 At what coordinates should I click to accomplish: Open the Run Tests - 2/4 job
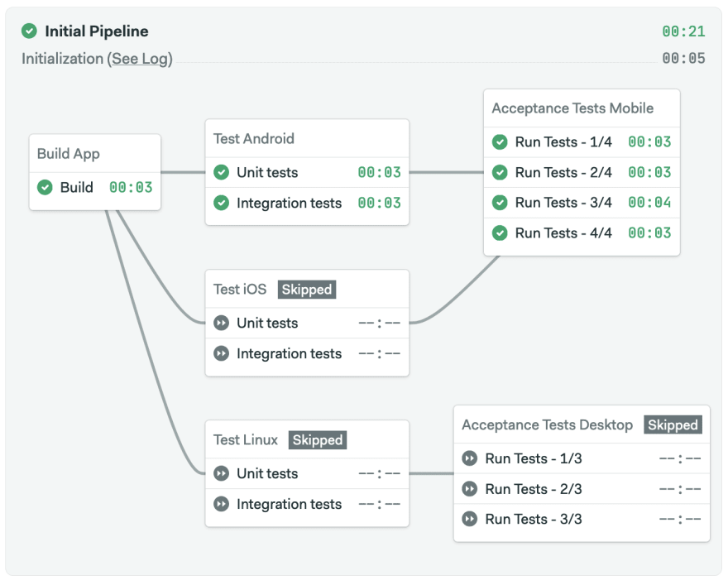582,172
